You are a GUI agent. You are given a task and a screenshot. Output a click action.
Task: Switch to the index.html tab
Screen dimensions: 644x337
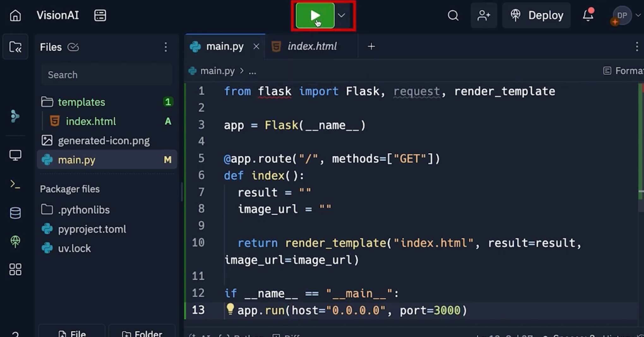coord(311,46)
